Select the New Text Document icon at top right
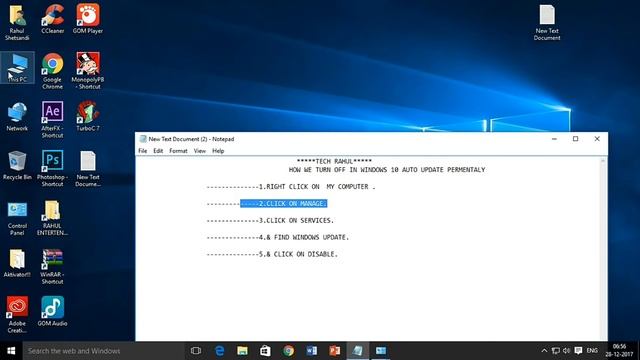The image size is (640, 360). coord(547,22)
